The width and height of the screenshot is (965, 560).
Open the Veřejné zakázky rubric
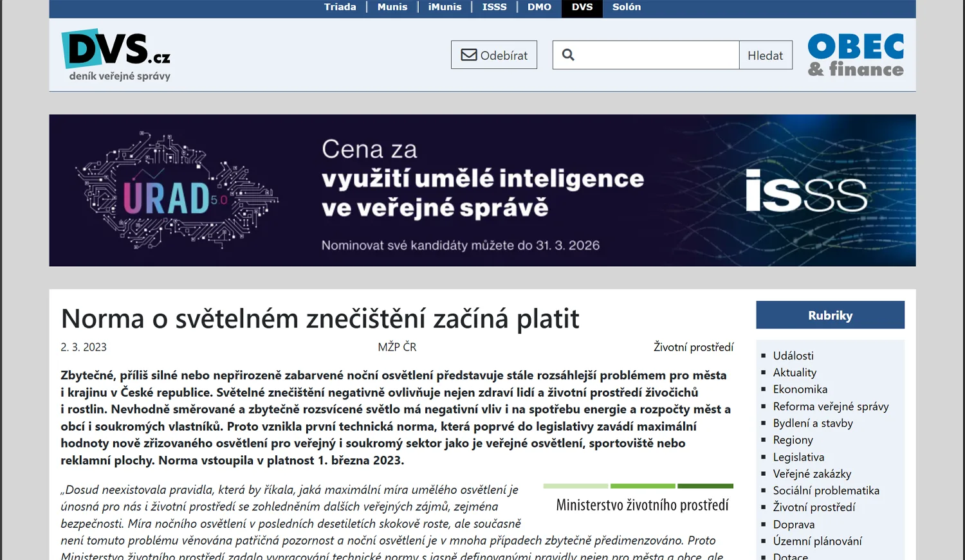(812, 473)
